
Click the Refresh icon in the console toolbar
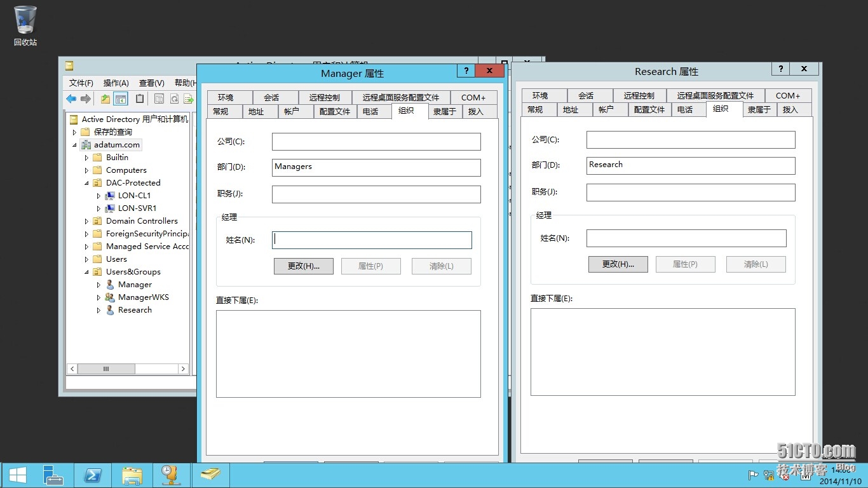click(x=173, y=98)
